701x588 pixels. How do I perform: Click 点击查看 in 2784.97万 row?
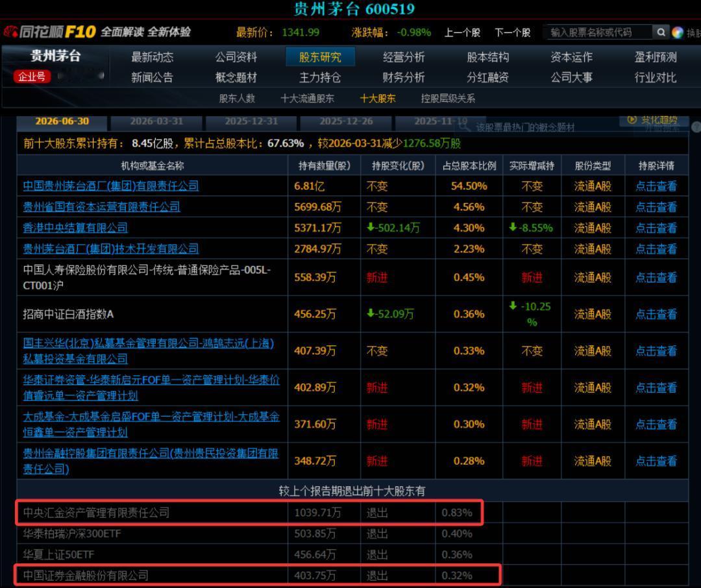click(x=656, y=249)
